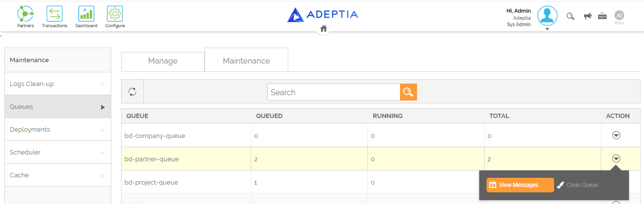Open the announcements megaphone icon
The image size is (644, 204).
click(588, 16)
